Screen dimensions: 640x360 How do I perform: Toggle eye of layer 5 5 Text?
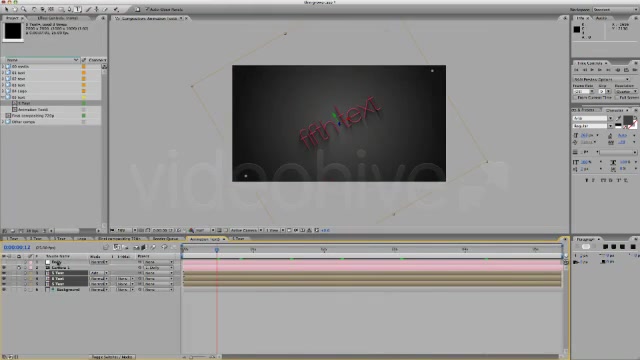click(x=4, y=284)
